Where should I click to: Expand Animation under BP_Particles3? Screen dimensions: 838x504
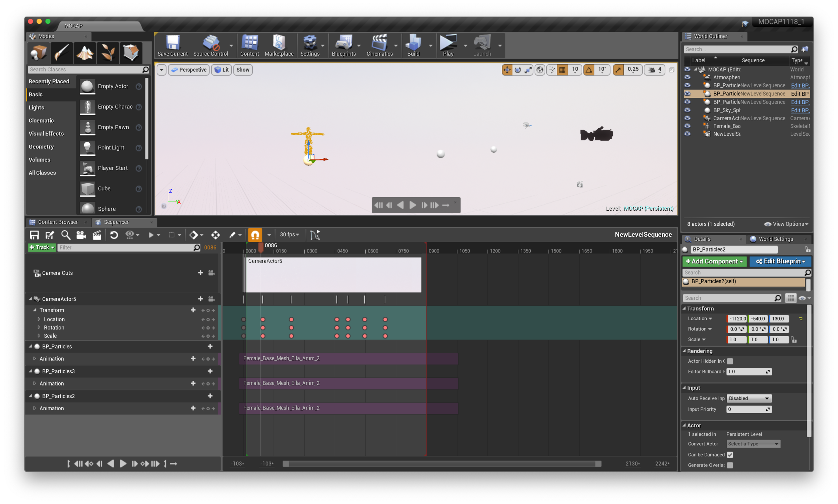[x=34, y=383]
